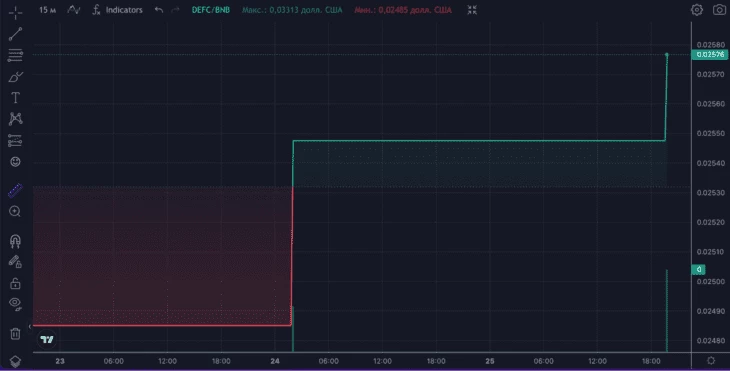The width and height of the screenshot is (730, 371).
Task: Take a chart snapshot with camera icon
Action: 719,10
